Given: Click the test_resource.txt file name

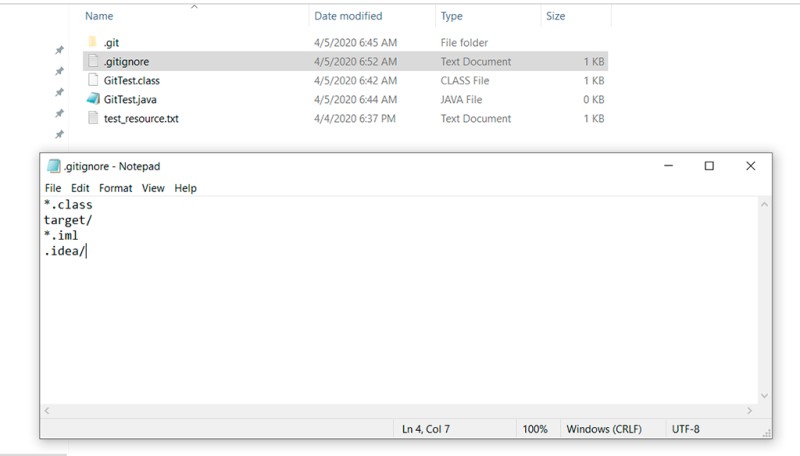Looking at the screenshot, I should pyautogui.click(x=141, y=118).
